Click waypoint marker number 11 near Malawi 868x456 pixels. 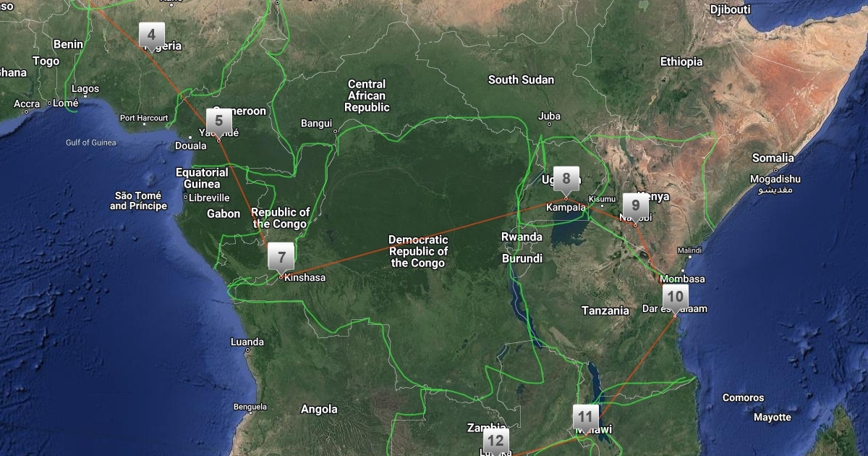coord(586,417)
